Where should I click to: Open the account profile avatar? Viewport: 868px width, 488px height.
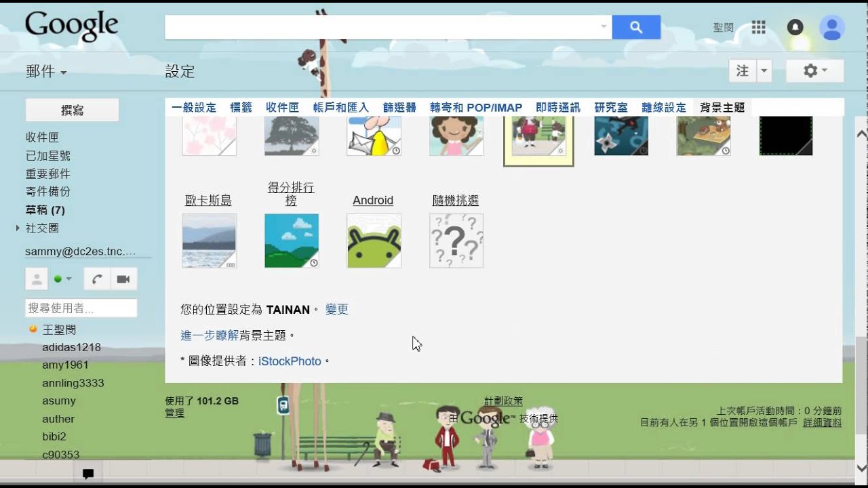pos(831,27)
